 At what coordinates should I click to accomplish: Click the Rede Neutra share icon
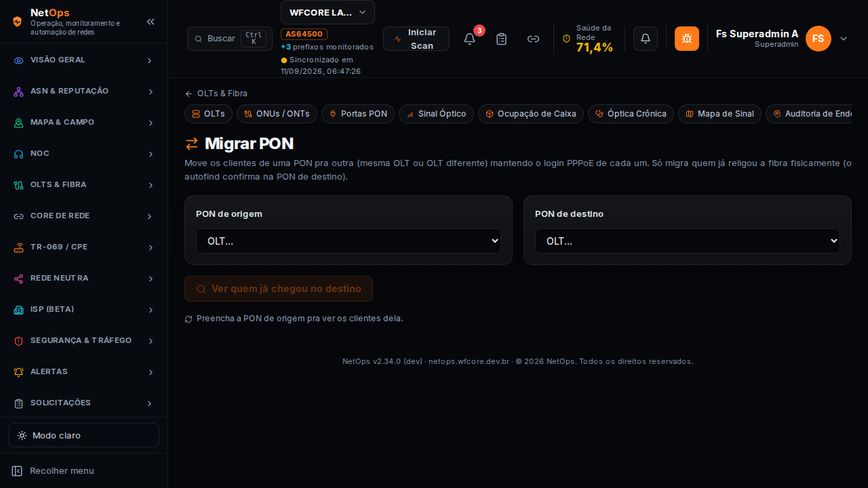coord(19,279)
